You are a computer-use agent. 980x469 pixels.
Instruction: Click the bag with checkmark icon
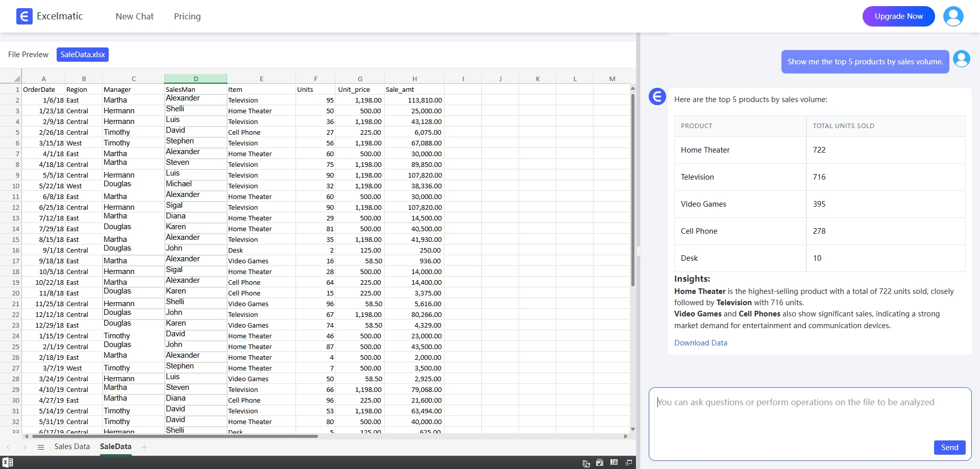click(600, 462)
